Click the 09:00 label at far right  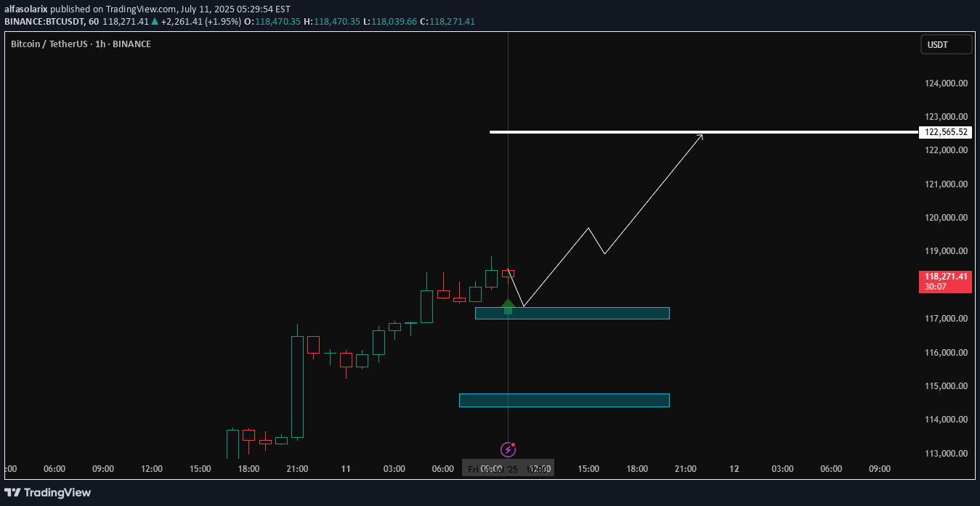pos(880,469)
